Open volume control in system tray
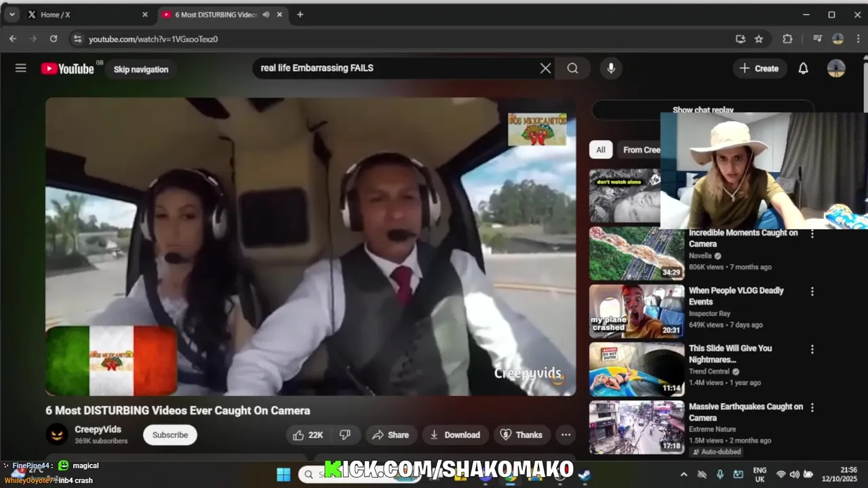Image resolution: width=868 pixels, height=488 pixels. pos(794,474)
